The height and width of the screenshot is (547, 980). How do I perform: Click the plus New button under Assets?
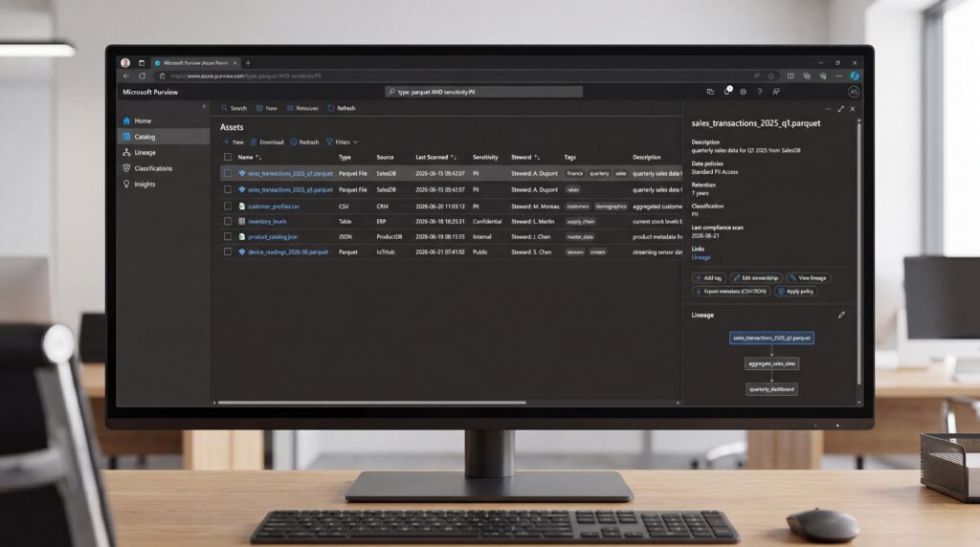coord(234,142)
